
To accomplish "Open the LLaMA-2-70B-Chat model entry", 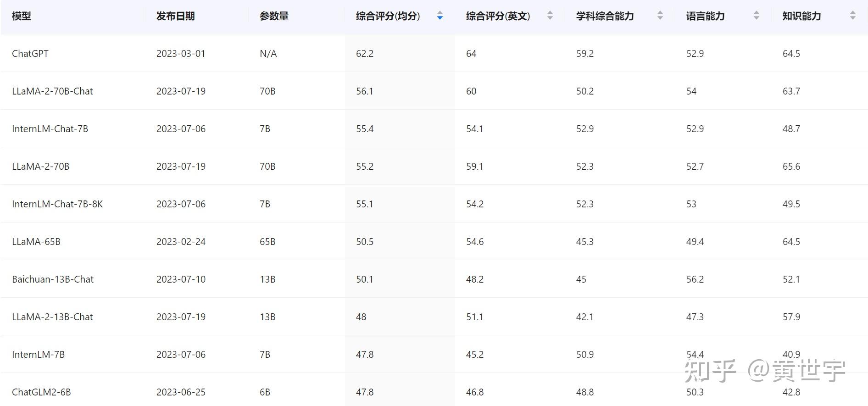I will click(52, 91).
